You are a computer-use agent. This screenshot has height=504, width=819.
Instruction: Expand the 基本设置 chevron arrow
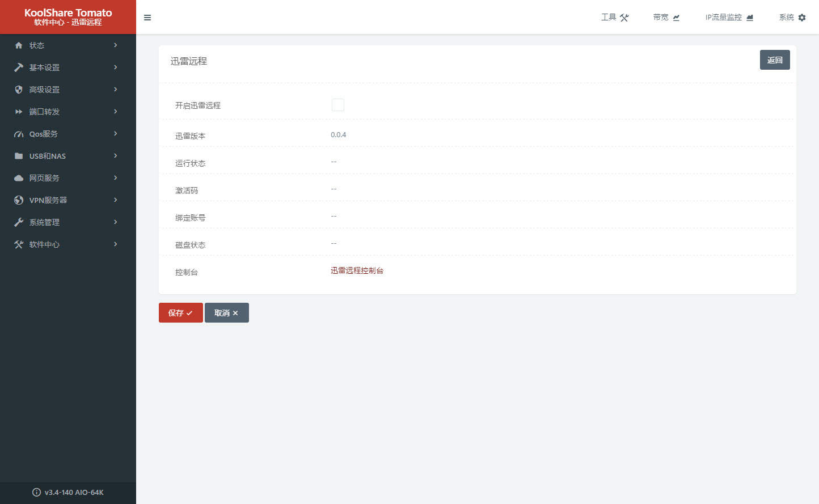116,67
